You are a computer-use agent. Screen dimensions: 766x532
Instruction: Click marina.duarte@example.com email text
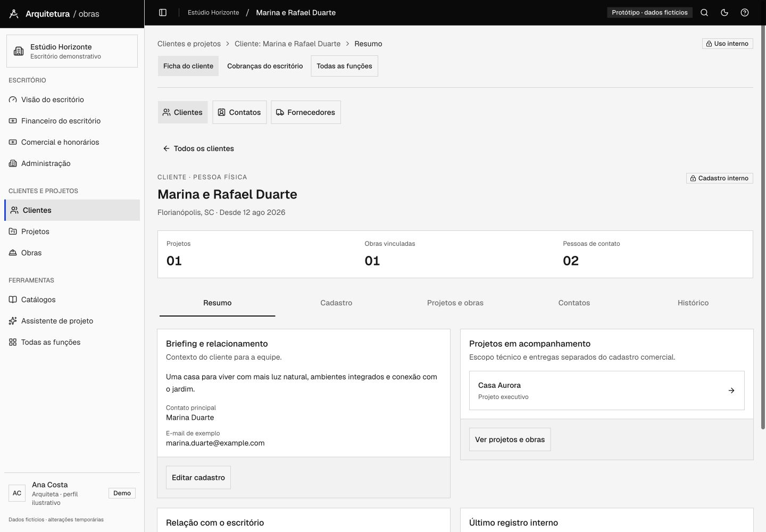[x=215, y=443]
